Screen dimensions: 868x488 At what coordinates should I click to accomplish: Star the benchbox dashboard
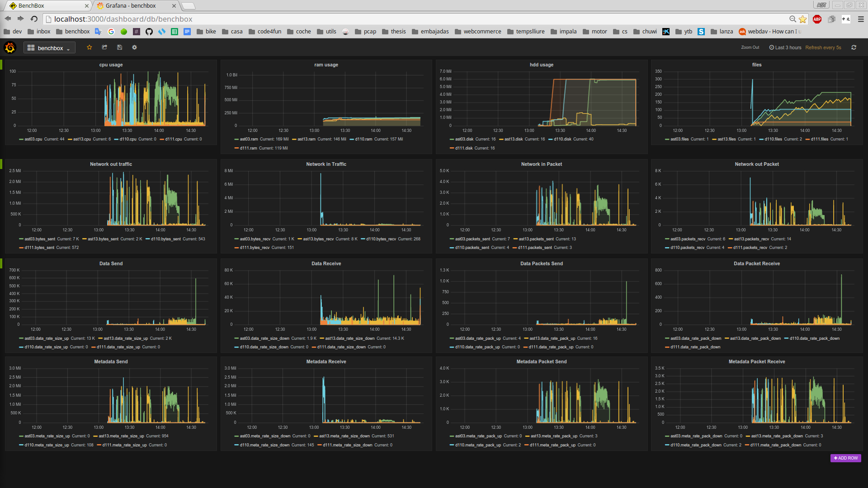pos(90,47)
